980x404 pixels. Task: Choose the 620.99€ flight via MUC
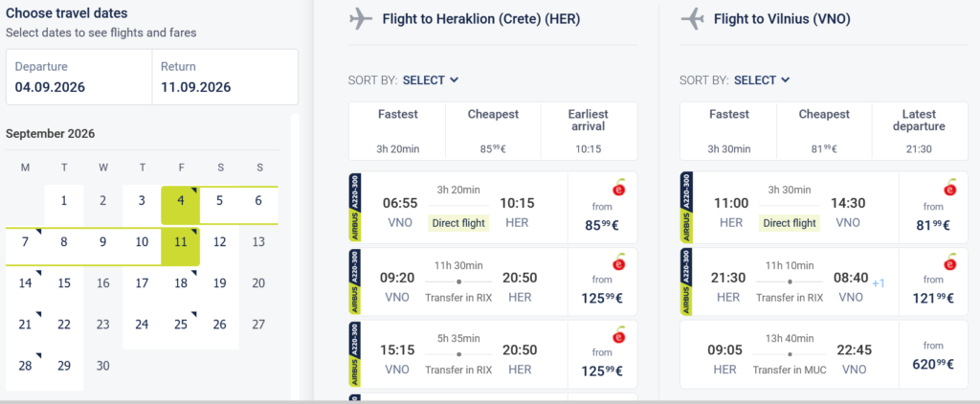[x=933, y=364]
